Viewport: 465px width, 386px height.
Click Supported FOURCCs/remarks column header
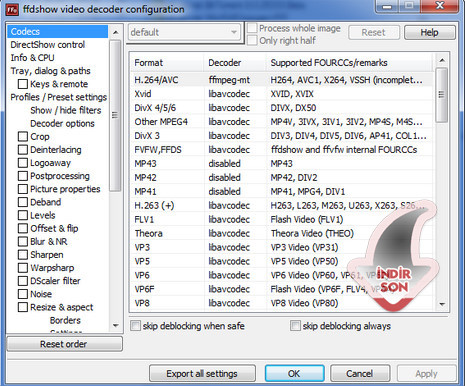(350, 63)
